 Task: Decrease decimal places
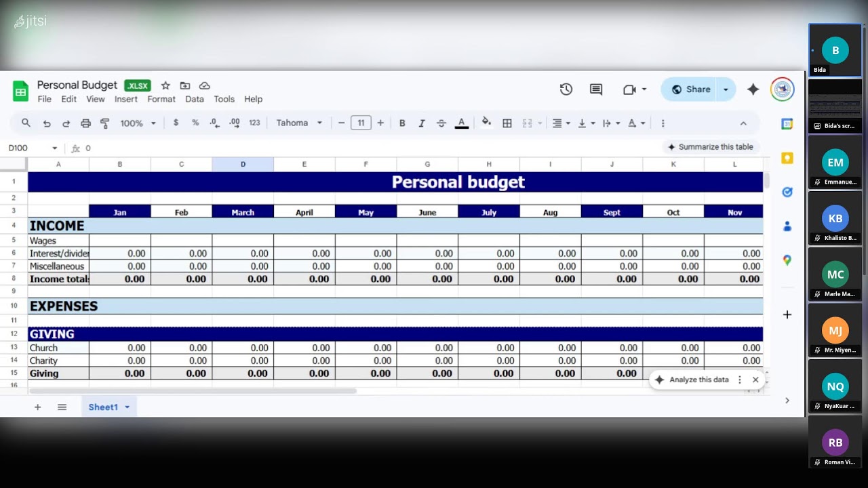click(214, 123)
